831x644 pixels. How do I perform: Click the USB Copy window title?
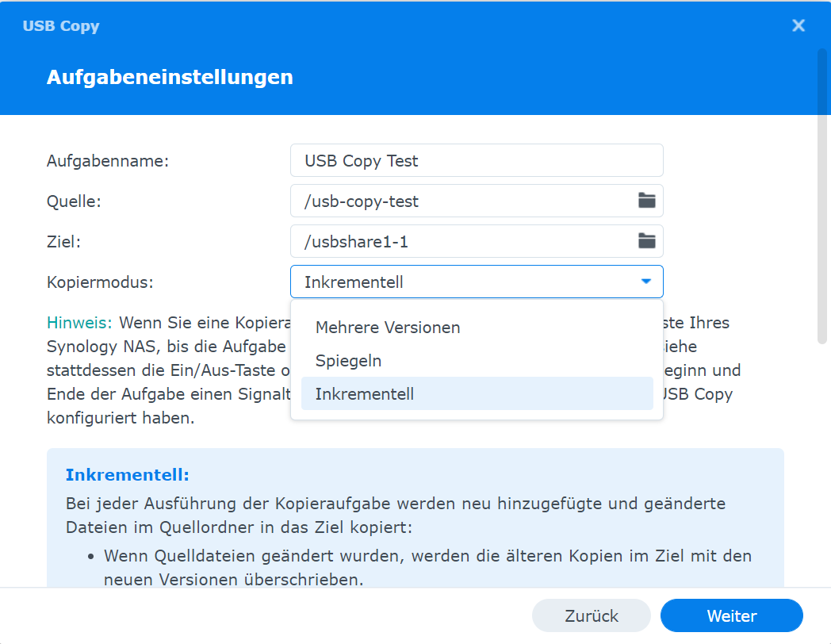click(60, 25)
